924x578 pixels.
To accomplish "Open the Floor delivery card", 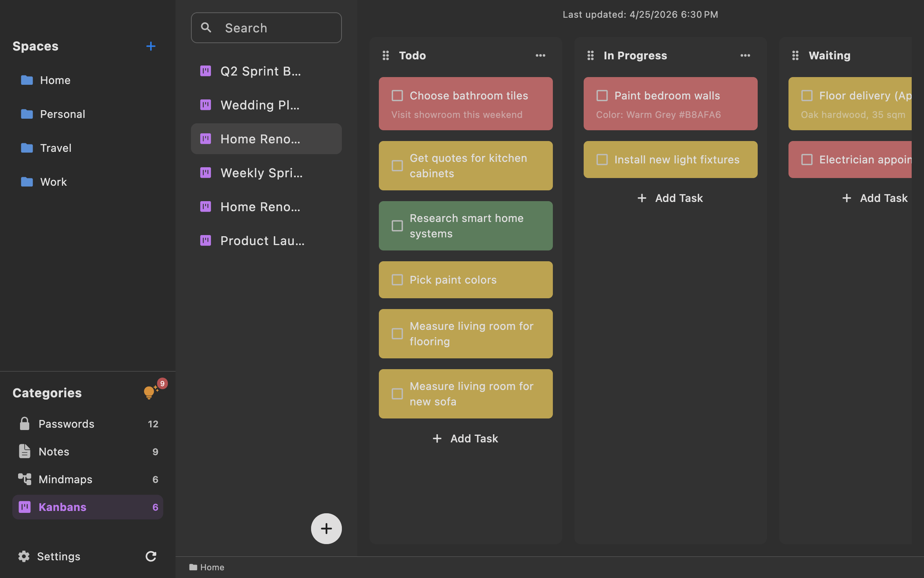I will [x=850, y=104].
